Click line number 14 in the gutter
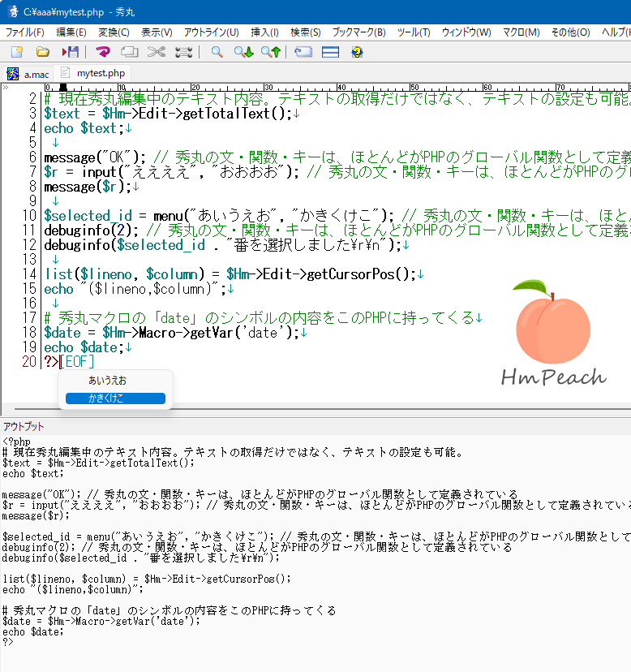The width and height of the screenshot is (631, 672). coord(29,274)
